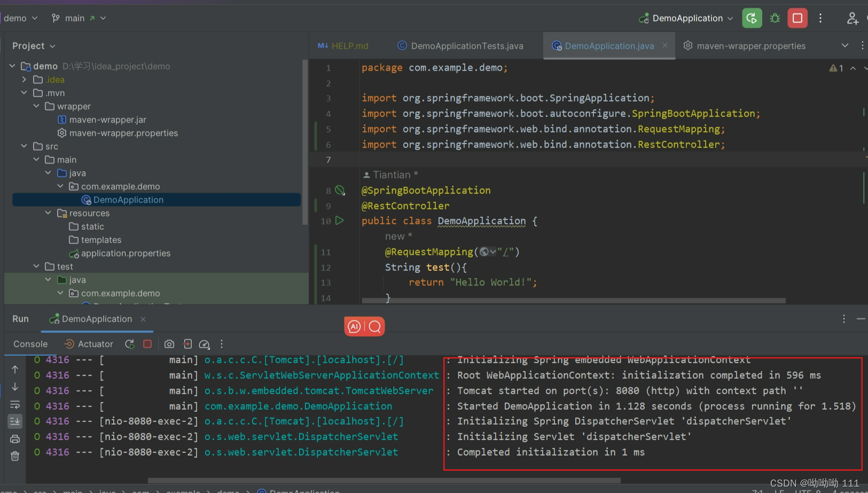Jump down the stack trace with down arrow

point(15,386)
